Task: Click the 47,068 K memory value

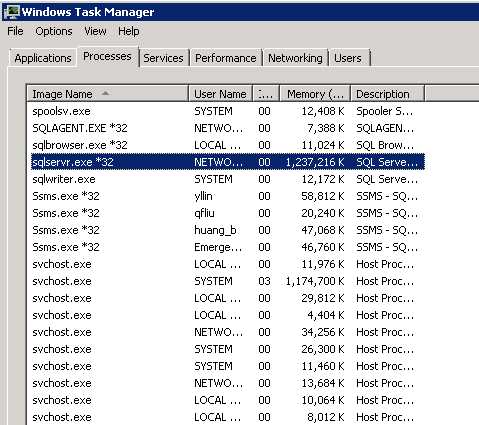Action: coord(323,230)
